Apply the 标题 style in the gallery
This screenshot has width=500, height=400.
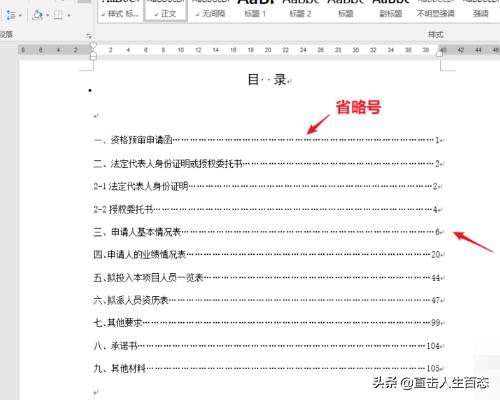(x=346, y=11)
